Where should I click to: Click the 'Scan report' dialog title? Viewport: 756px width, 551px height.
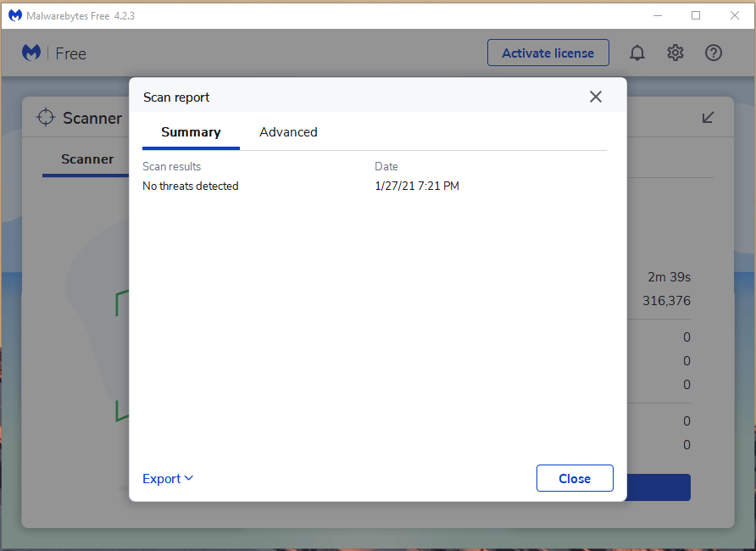coord(176,97)
